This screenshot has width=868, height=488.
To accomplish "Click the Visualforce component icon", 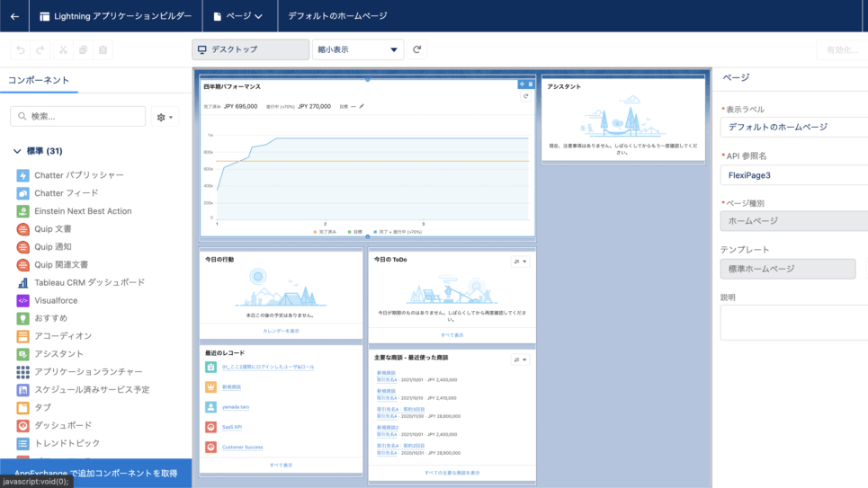I will coord(23,300).
